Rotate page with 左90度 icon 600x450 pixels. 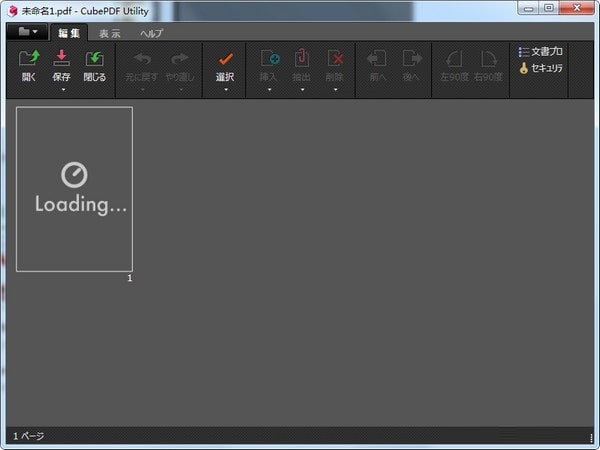tap(454, 59)
